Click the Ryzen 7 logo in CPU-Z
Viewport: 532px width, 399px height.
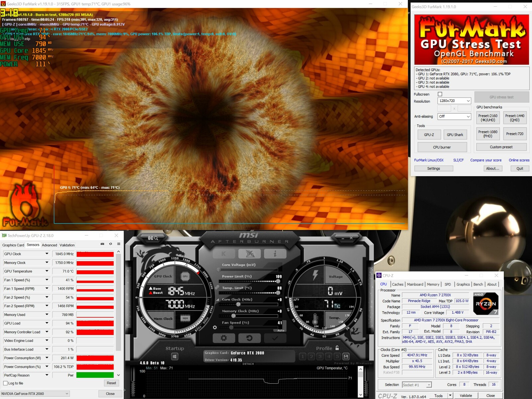click(x=486, y=303)
